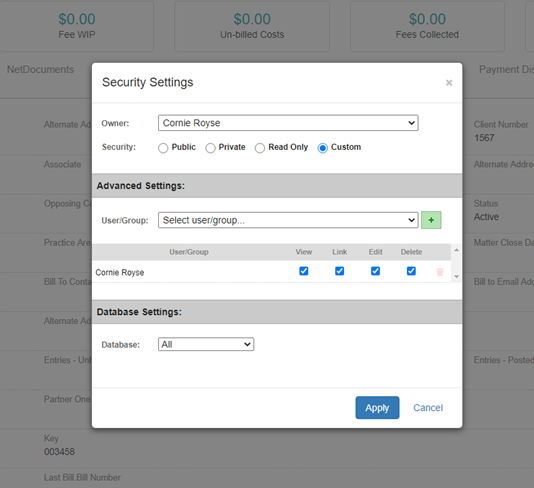The height and width of the screenshot is (488, 534).
Task: Click the Advanced Settings section header
Action: (277, 186)
